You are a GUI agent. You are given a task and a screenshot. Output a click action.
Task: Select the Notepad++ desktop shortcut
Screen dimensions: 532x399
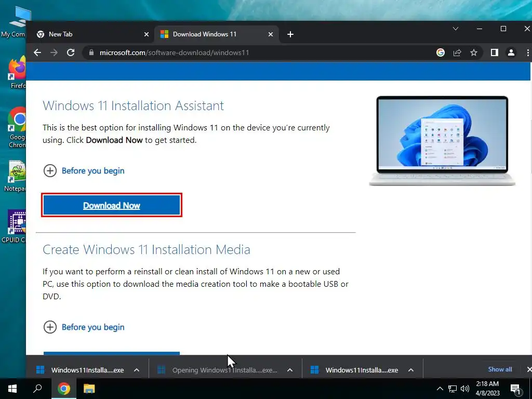(15, 176)
